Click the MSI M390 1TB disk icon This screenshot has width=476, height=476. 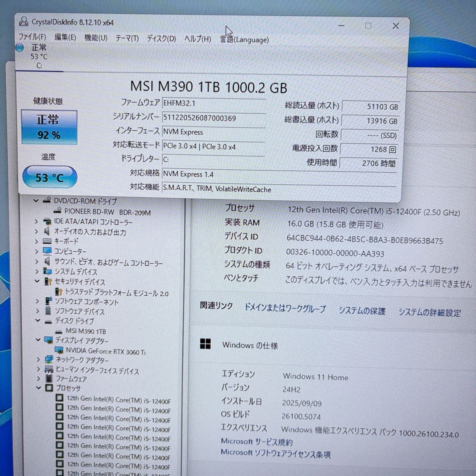coord(59,331)
